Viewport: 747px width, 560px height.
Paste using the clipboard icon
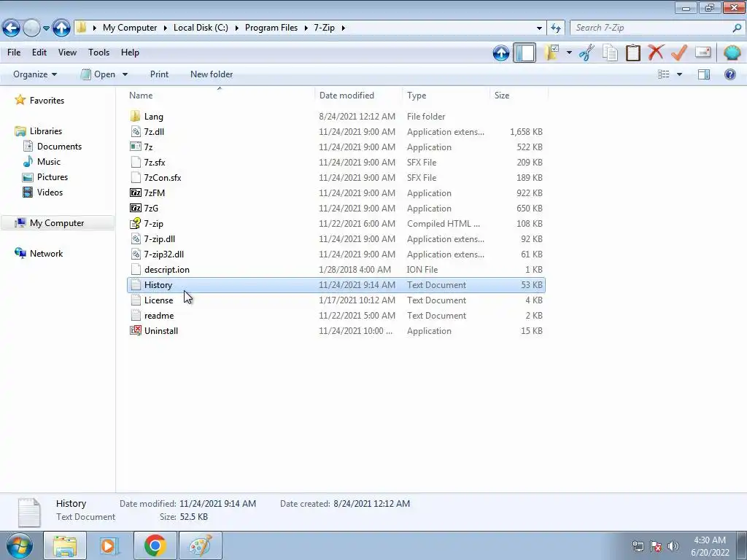pyautogui.click(x=632, y=52)
